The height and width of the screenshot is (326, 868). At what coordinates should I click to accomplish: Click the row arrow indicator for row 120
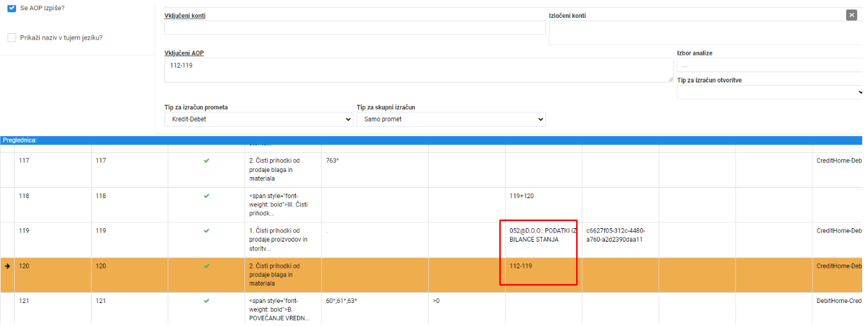(x=8, y=266)
